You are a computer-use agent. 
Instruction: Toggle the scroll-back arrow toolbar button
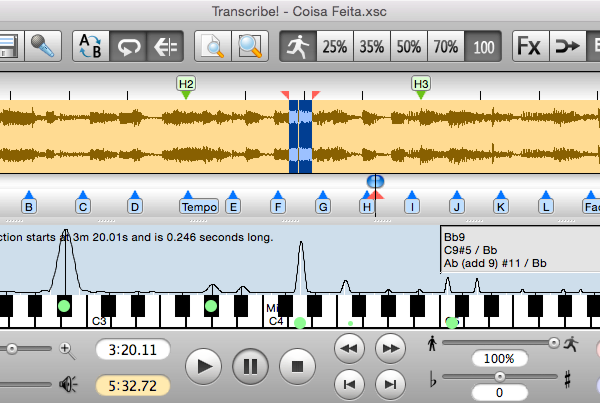tap(165, 46)
